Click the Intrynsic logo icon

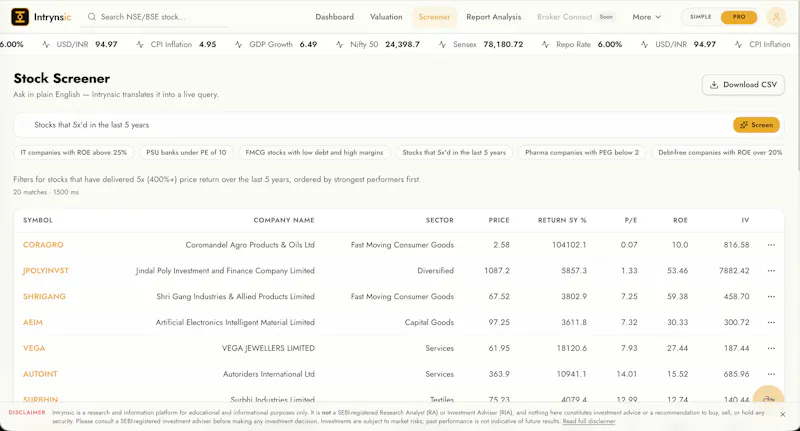point(20,17)
